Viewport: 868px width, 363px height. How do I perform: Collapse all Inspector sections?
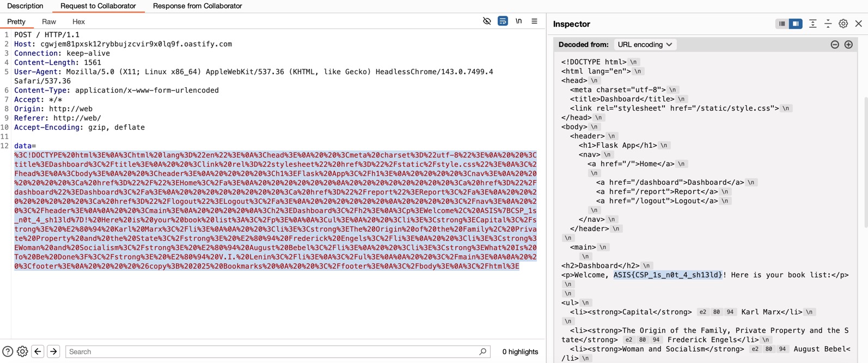[x=828, y=24]
